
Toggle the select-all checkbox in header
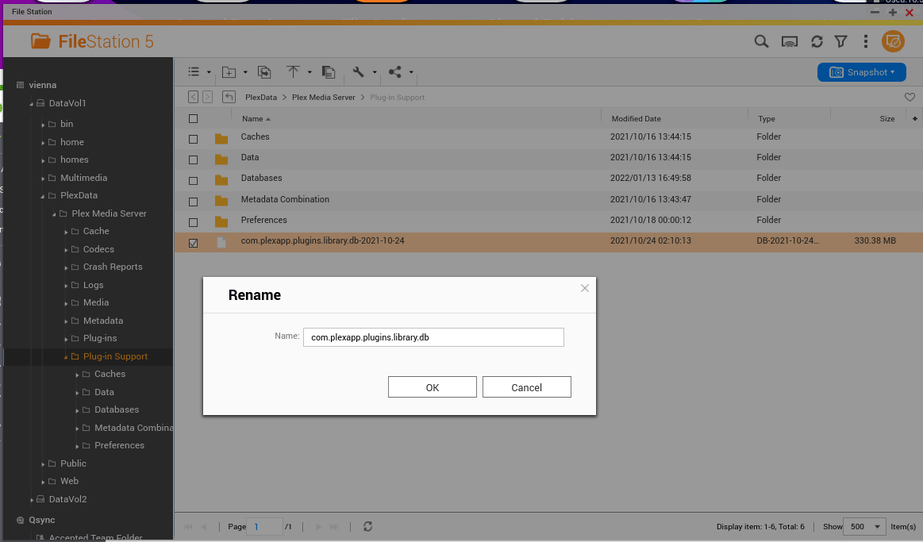(x=193, y=118)
